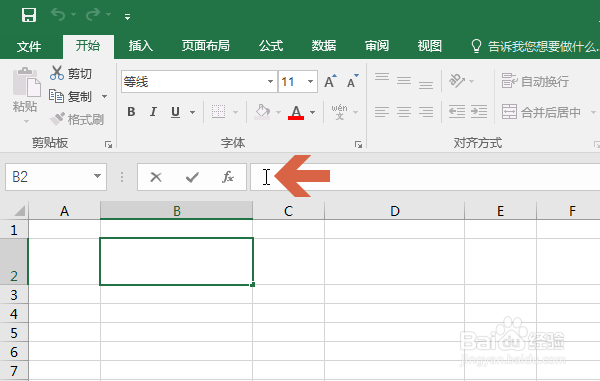Click the decrease font size icon
This screenshot has height=381, width=600.
352,81
